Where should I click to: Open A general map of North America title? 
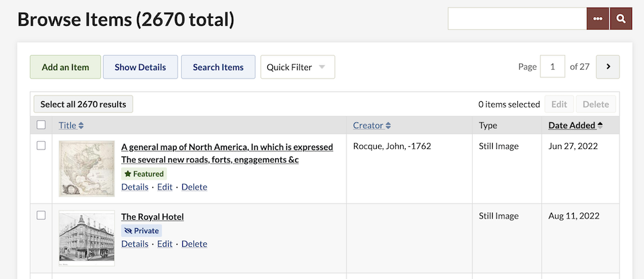click(x=227, y=153)
